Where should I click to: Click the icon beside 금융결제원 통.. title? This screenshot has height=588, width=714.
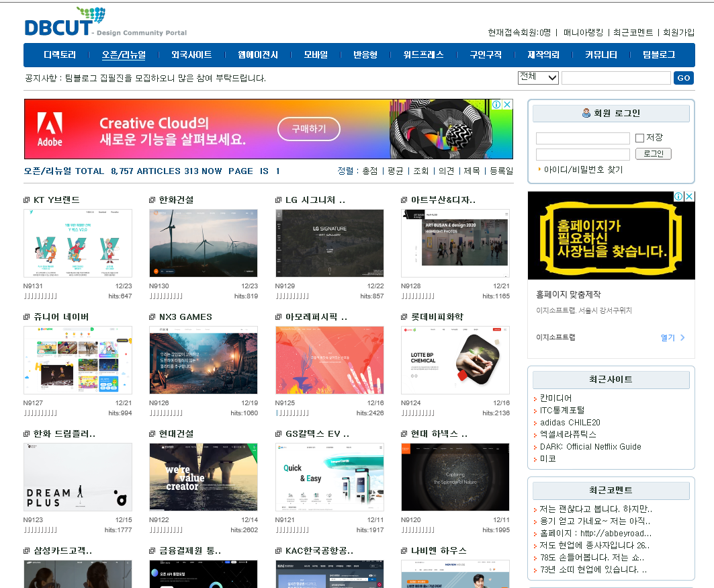click(152, 551)
